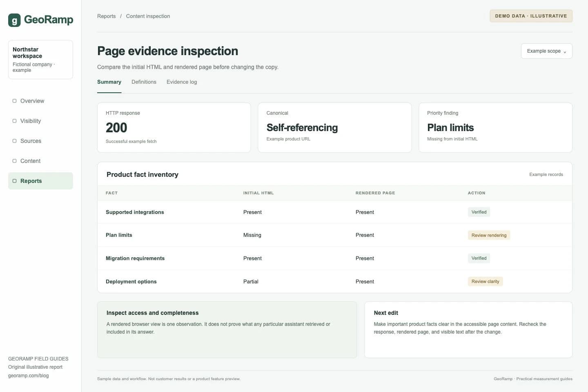
Task: Select Reports in the sidebar
Action: tap(40, 181)
